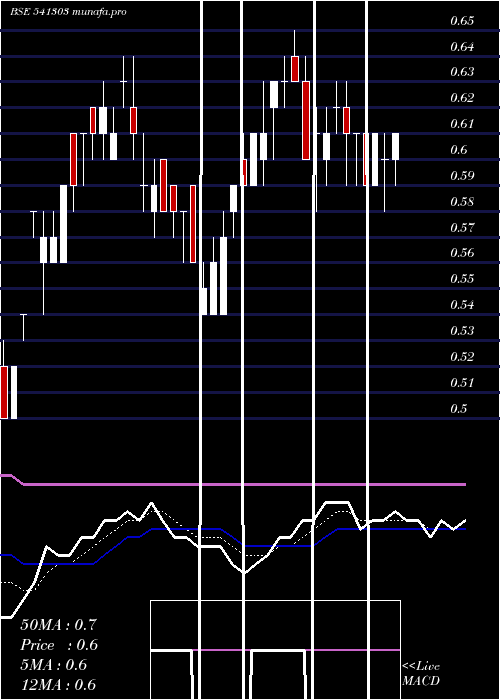Viewport: 500px width, 700px height.
Task: Click the 0.64 price axis label
Action: click(x=462, y=46)
